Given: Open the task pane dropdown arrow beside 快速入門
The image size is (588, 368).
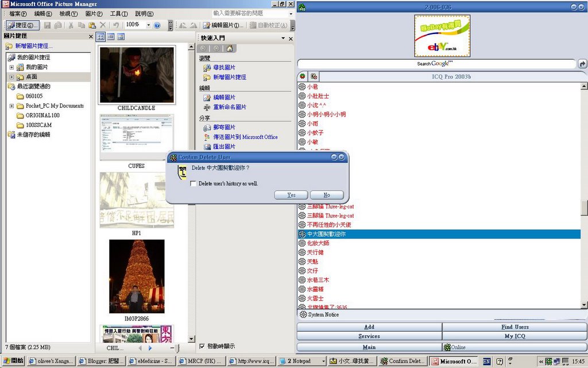Looking at the screenshot, I should click(283, 39).
